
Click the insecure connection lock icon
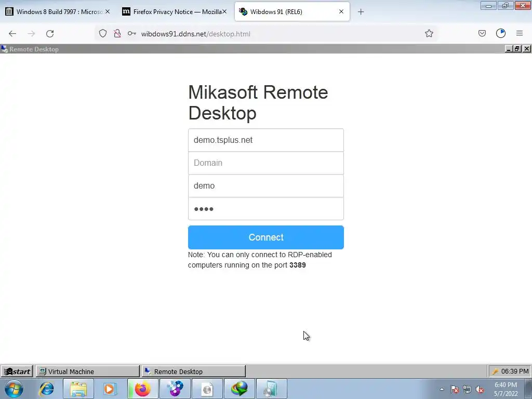(x=117, y=34)
